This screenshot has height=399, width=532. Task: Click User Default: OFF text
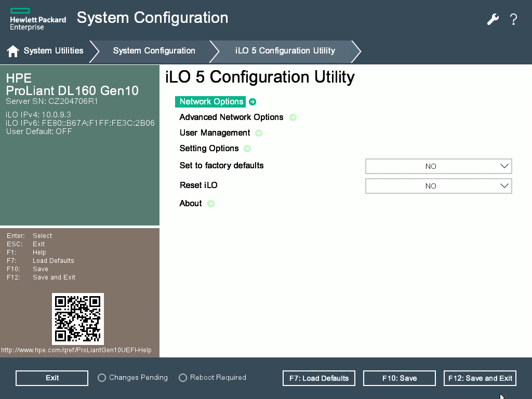39,131
